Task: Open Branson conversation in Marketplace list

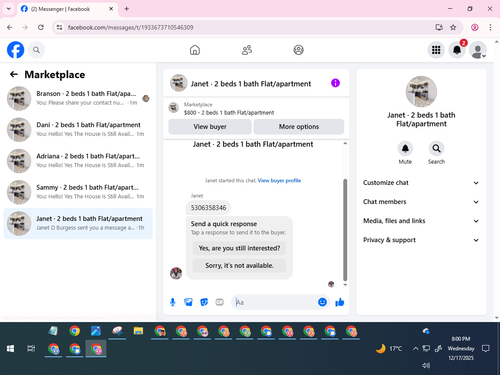Action: pos(78,98)
